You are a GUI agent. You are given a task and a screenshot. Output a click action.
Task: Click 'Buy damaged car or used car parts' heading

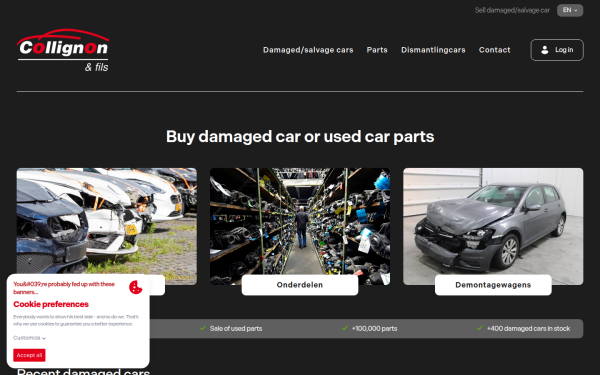300,137
